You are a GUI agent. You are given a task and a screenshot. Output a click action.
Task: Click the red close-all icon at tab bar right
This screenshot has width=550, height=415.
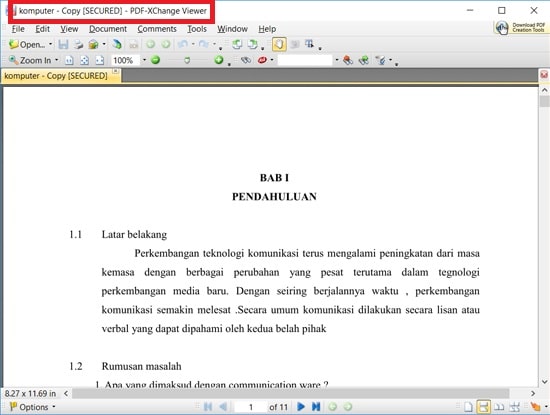(544, 74)
